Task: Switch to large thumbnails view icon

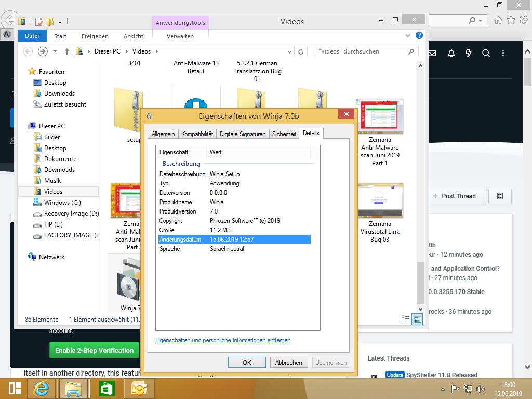Action: [417, 320]
